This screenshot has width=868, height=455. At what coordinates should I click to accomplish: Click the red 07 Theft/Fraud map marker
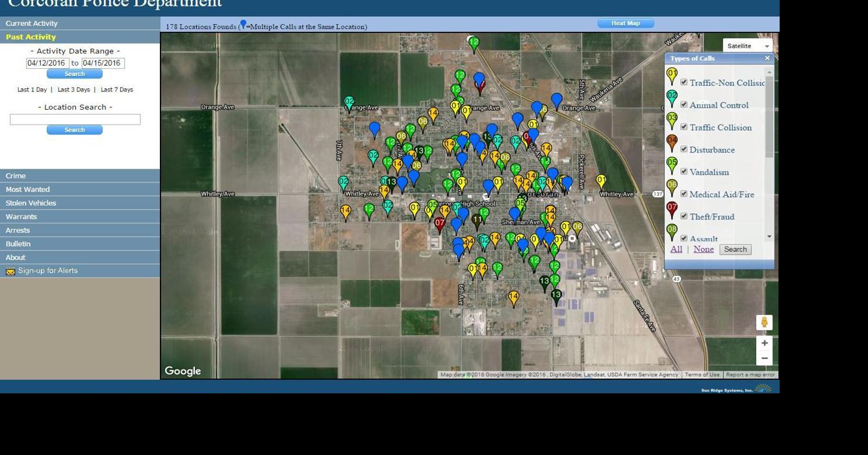[x=440, y=224]
